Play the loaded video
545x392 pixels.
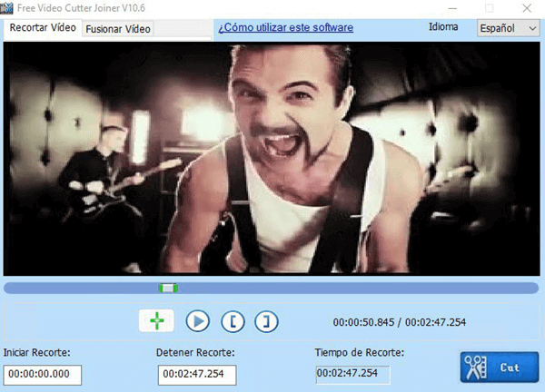197,320
